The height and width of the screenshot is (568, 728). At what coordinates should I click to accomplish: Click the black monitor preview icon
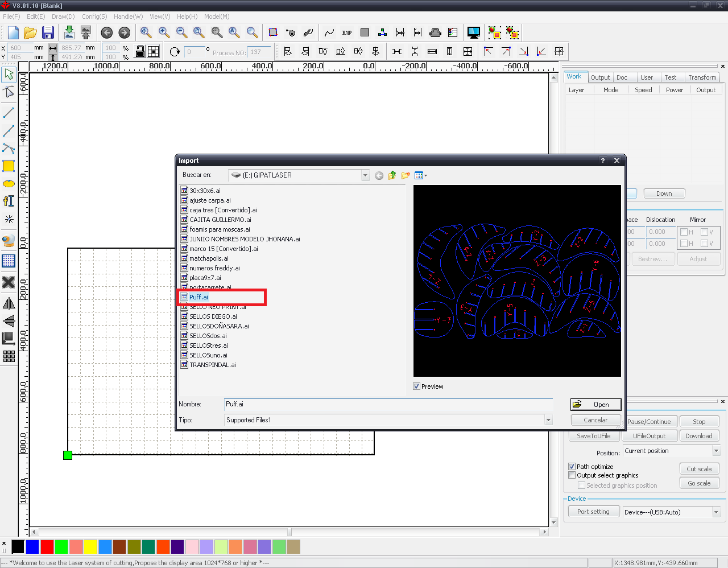[473, 32]
